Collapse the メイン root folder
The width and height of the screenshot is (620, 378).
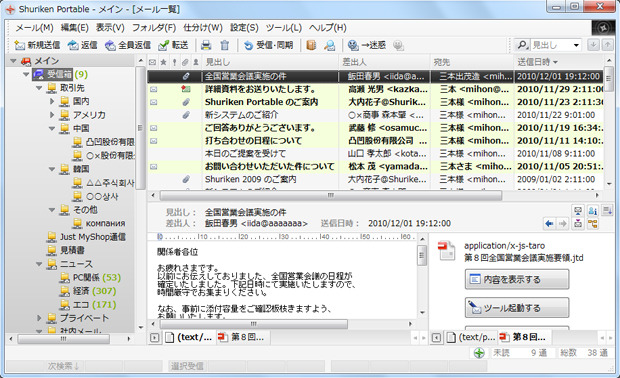click(x=13, y=61)
